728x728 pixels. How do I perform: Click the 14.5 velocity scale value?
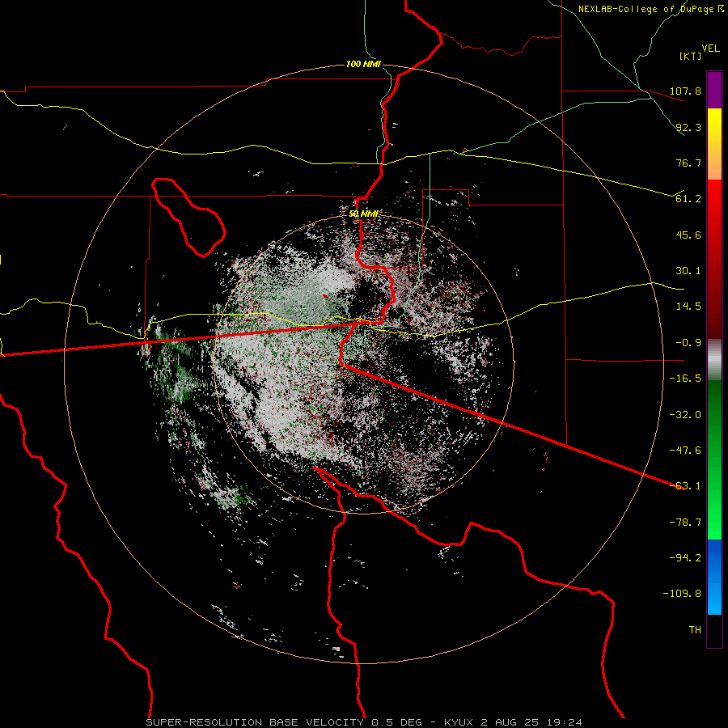(688, 307)
